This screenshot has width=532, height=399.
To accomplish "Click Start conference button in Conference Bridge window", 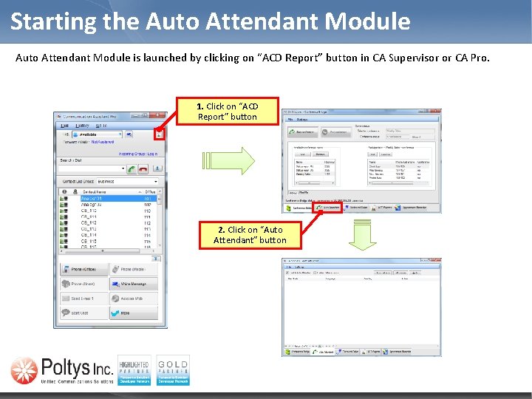I will point(303,132).
